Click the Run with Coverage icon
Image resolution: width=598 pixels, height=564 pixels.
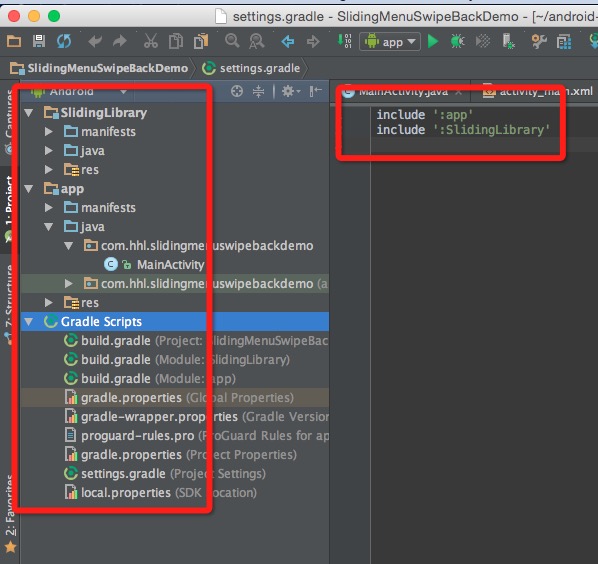pos(483,41)
